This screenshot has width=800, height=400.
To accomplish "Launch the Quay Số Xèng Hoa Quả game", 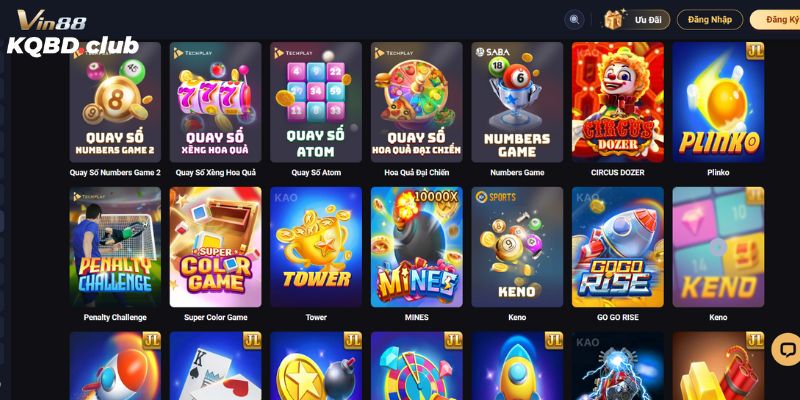I will [215, 102].
